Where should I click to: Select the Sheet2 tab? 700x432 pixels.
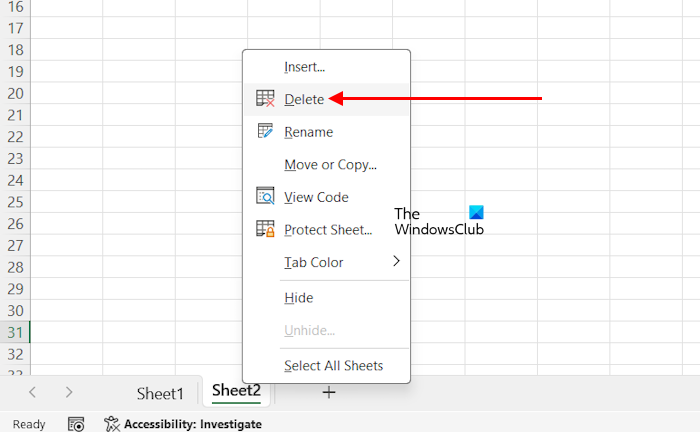236,391
